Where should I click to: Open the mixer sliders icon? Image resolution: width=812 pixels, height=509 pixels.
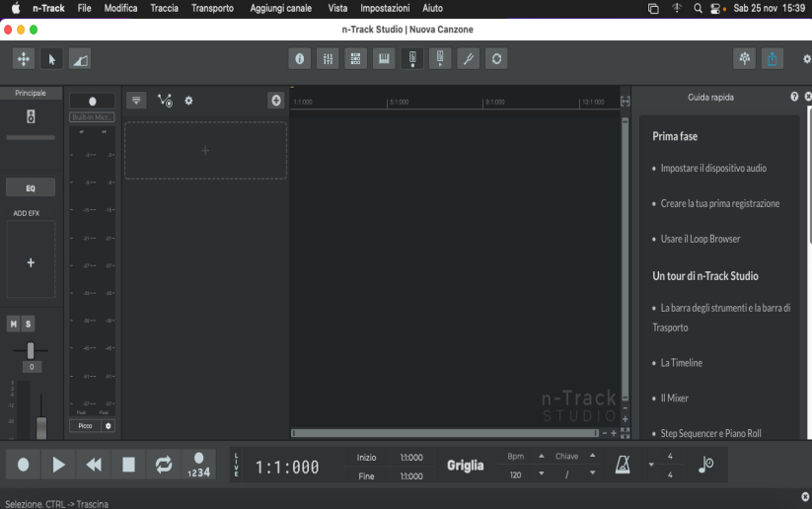pyautogui.click(x=328, y=58)
